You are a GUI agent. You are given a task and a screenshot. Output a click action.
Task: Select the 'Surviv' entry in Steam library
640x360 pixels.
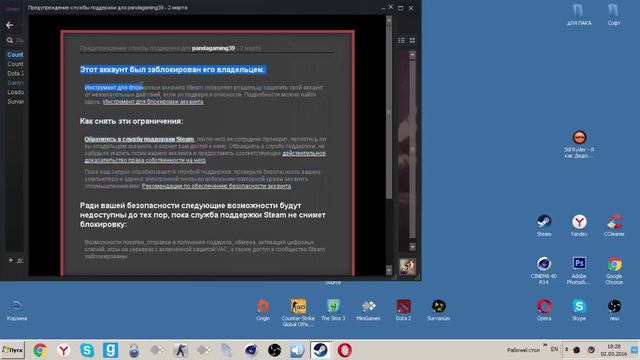pyautogui.click(x=16, y=102)
